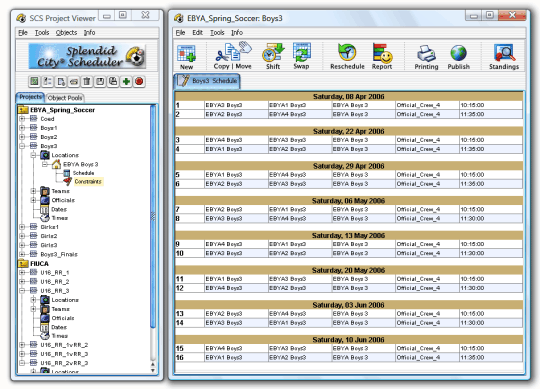Click the floppy disk save icon
Image resolution: width=540 pixels, height=389 pixels.
[100, 82]
